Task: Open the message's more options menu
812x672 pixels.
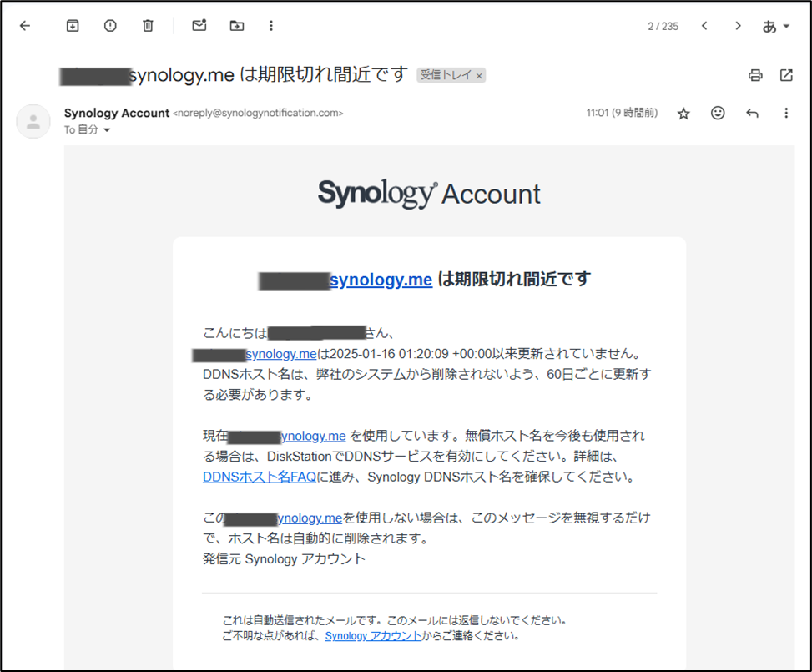Action: [786, 113]
